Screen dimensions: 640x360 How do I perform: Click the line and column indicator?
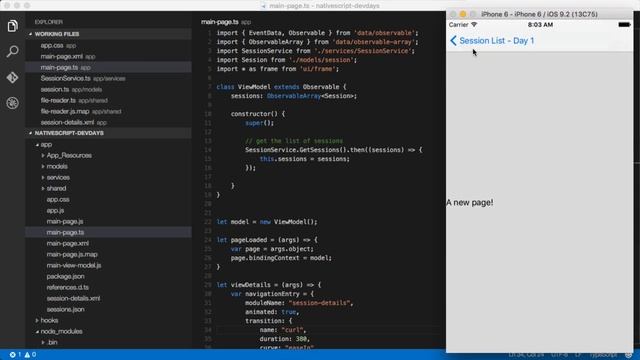pyautogui.click(x=526, y=355)
